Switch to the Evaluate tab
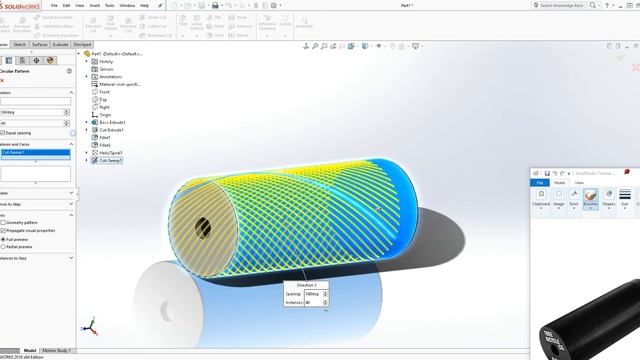The width and height of the screenshot is (640, 360). click(60, 44)
